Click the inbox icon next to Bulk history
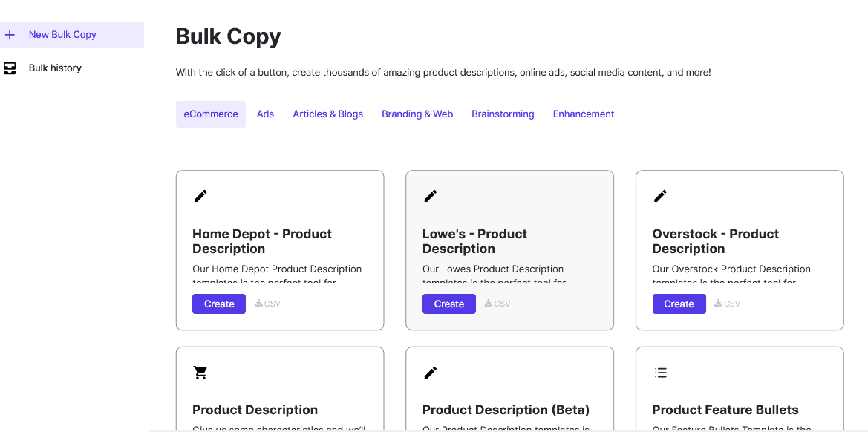 point(10,68)
